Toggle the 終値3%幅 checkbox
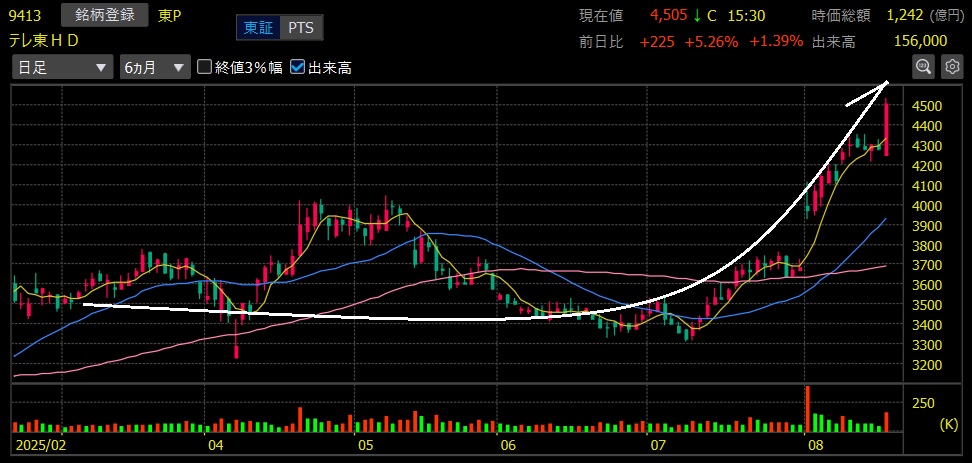 (205, 67)
